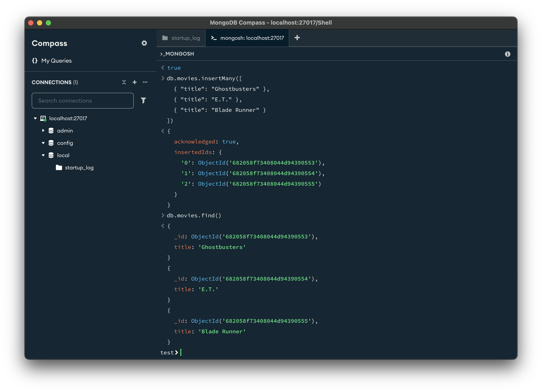Image resolution: width=542 pixels, height=392 pixels.
Task: Collapse the local database
Action: tap(43, 155)
